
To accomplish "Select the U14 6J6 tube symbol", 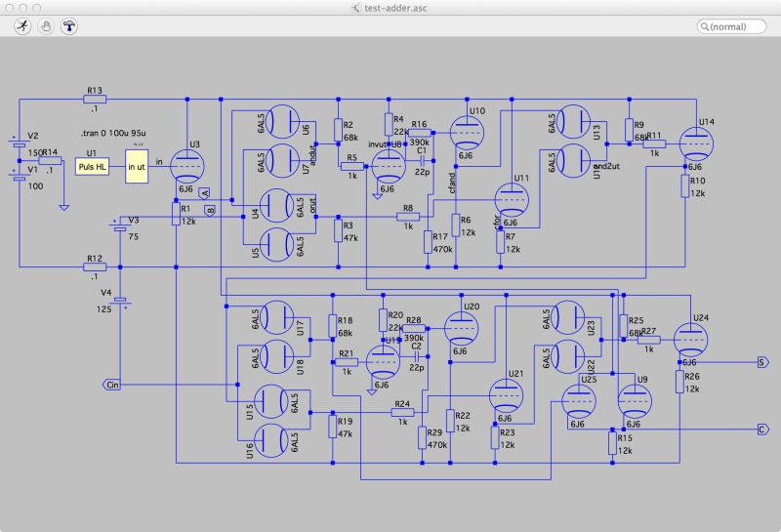I will [696, 143].
